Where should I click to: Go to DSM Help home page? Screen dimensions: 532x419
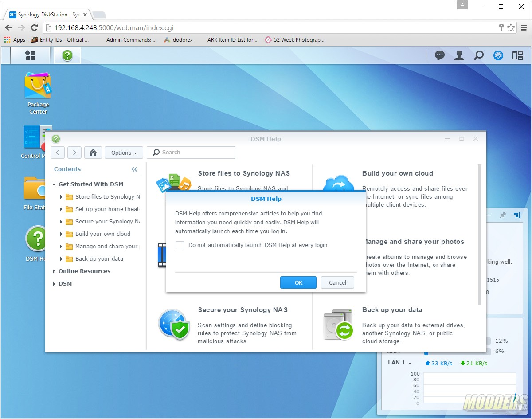point(93,153)
